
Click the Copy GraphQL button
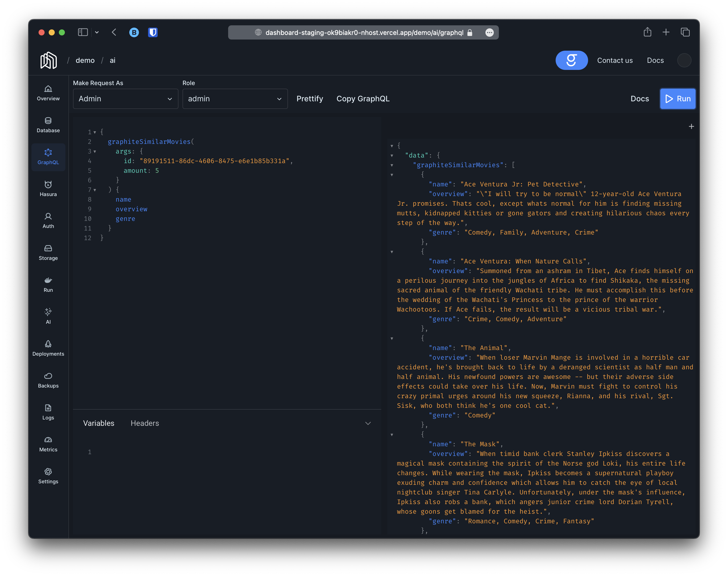click(x=363, y=99)
